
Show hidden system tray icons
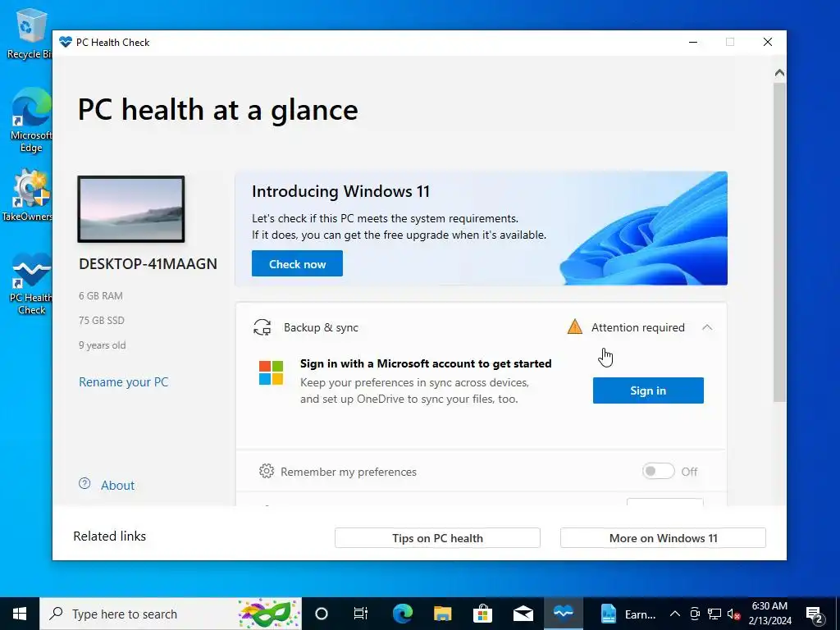click(675, 614)
